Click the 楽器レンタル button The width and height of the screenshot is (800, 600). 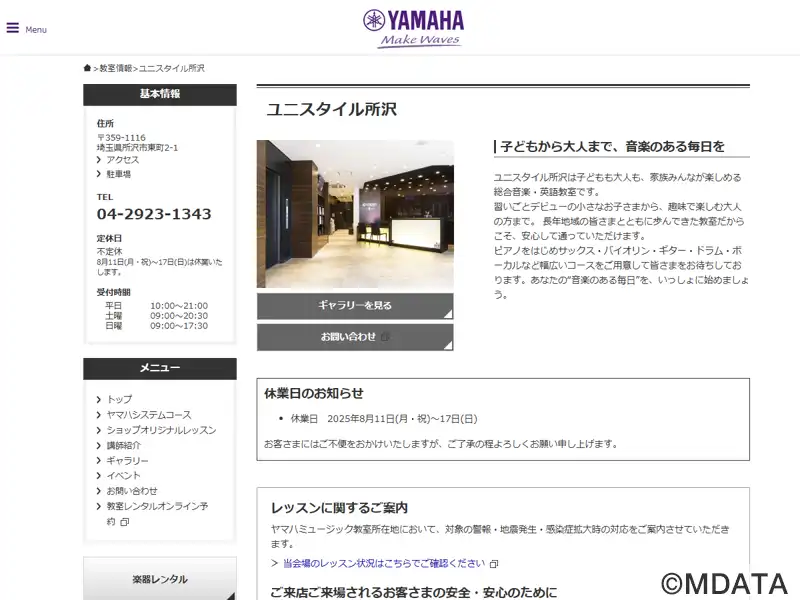160,579
